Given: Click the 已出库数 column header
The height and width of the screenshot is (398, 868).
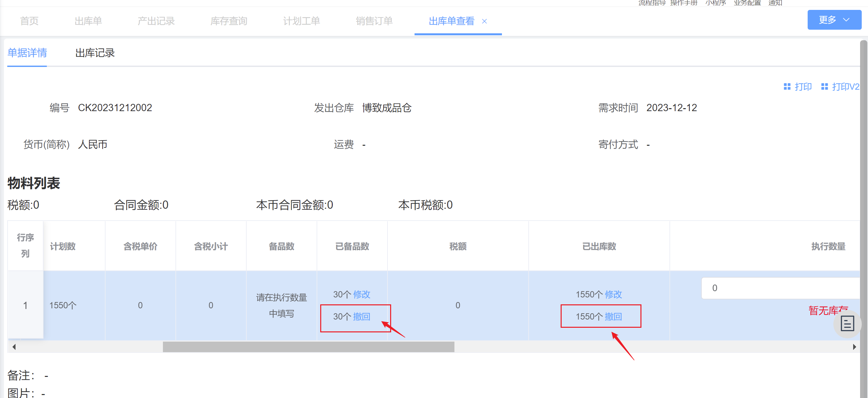Looking at the screenshot, I should [x=599, y=246].
